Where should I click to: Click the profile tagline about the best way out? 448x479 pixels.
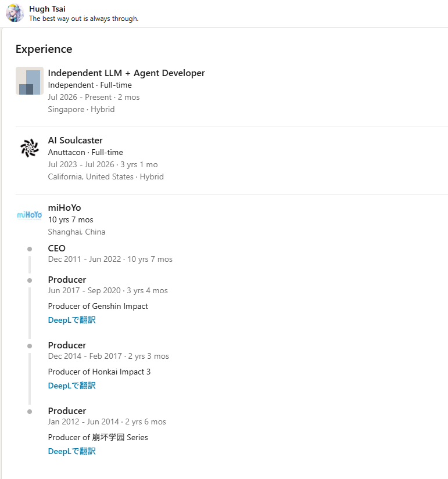84,19
